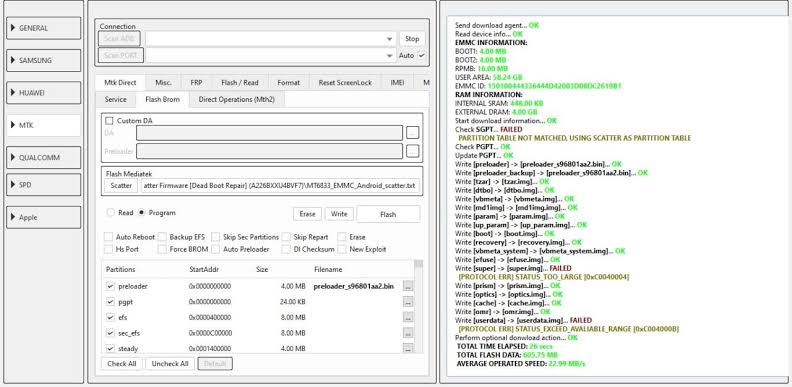
Task: Click the Stop button
Action: point(412,39)
